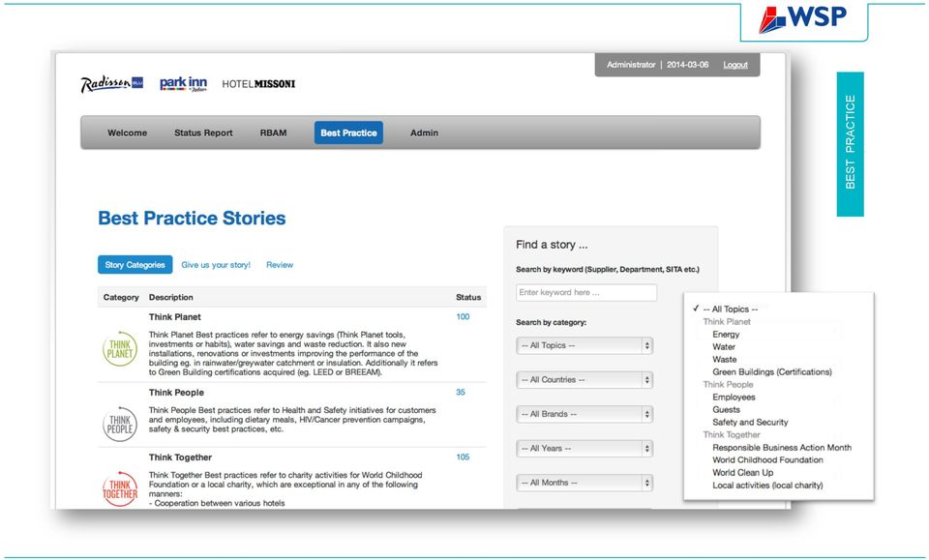The width and height of the screenshot is (929, 560).
Task: Show the Story Categories view
Action: 135,265
